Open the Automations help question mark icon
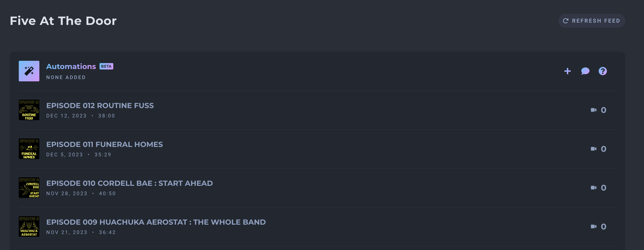Viewport: 644px width, 250px height. coord(603,71)
